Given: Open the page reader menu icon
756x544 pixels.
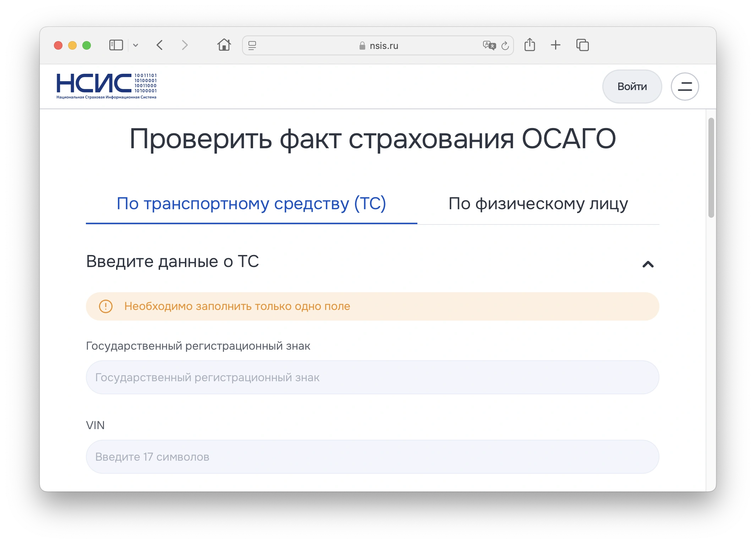Looking at the screenshot, I should click(x=252, y=45).
